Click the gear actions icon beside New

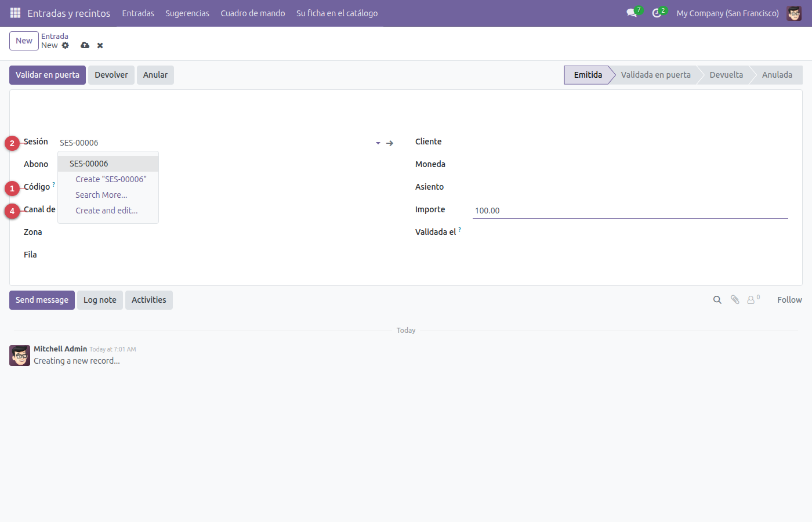pos(66,45)
